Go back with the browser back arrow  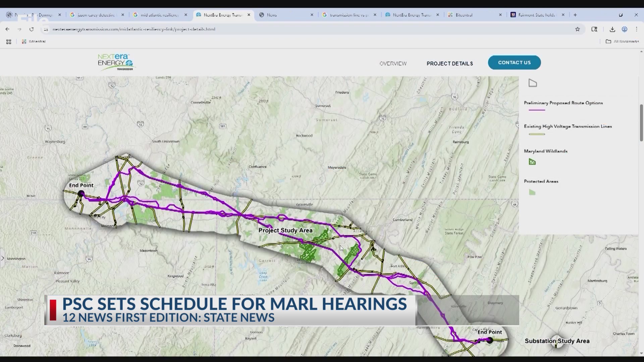pyautogui.click(x=7, y=29)
